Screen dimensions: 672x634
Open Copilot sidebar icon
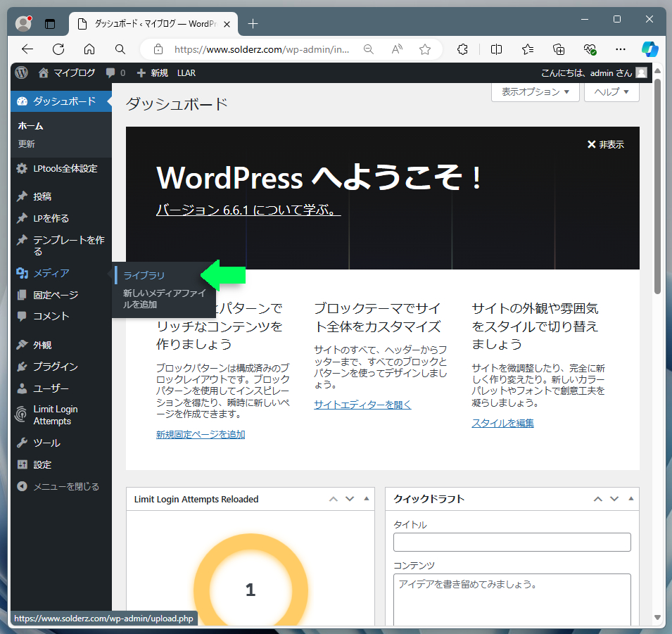point(650,49)
